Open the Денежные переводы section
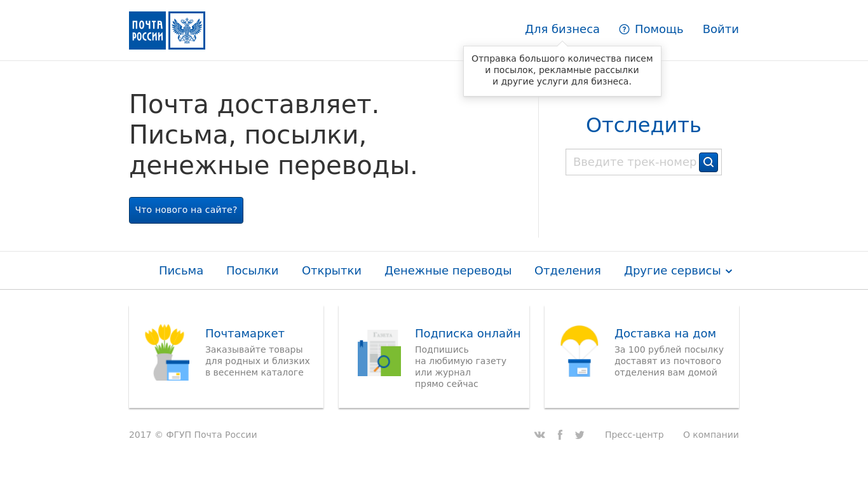868x488 pixels. pyautogui.click(x=448, y=271)
